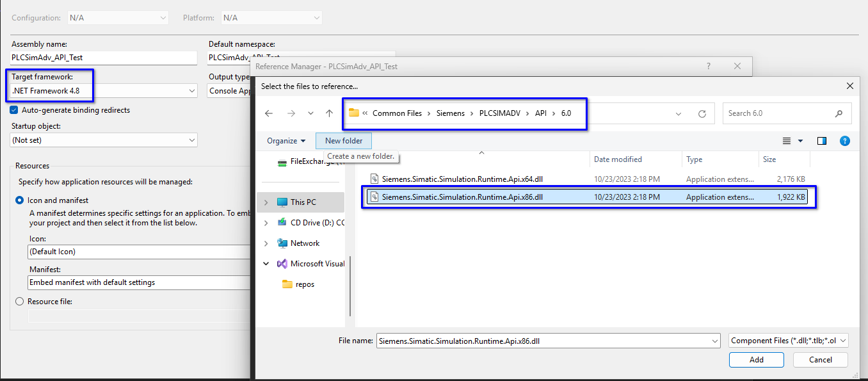Refresh the 6.0 folder listing

(702, 113)
